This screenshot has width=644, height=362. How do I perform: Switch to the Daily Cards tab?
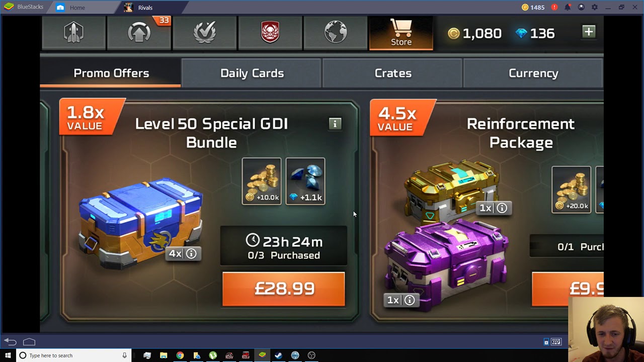(x=252, y=73)
